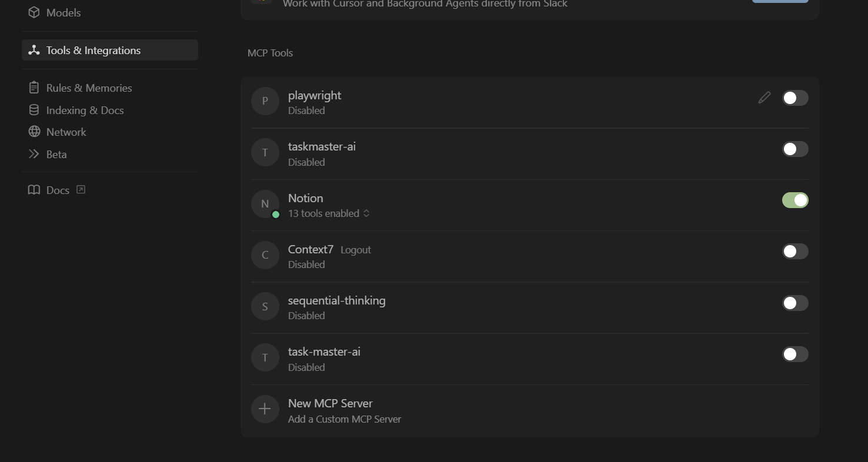Click the Rules & Memories clipboard icon
Viewport: 868px width, 462px height.
[34, 88]
